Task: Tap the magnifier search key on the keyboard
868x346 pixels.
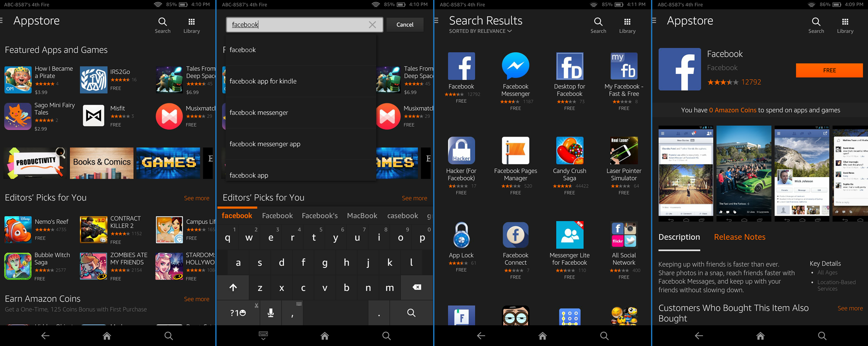Action: [x=411, y=313]
